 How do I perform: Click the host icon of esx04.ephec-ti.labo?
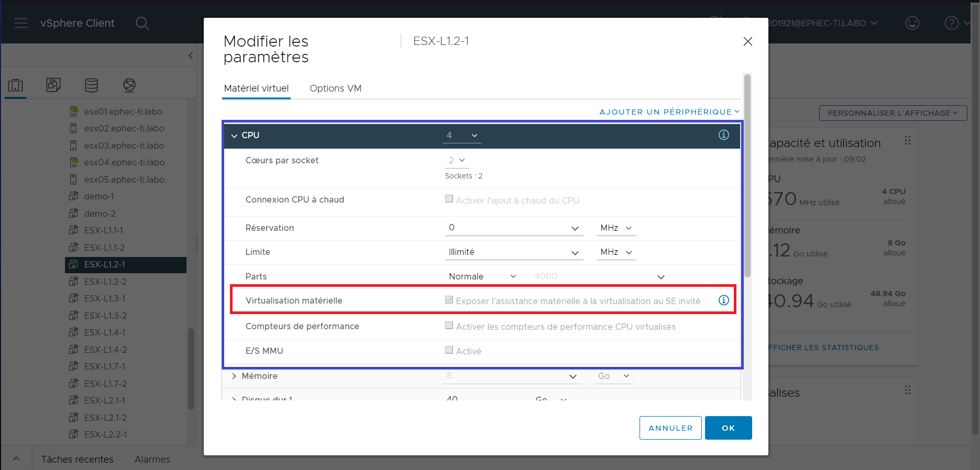pyautogui.click(x=74, y=162)
